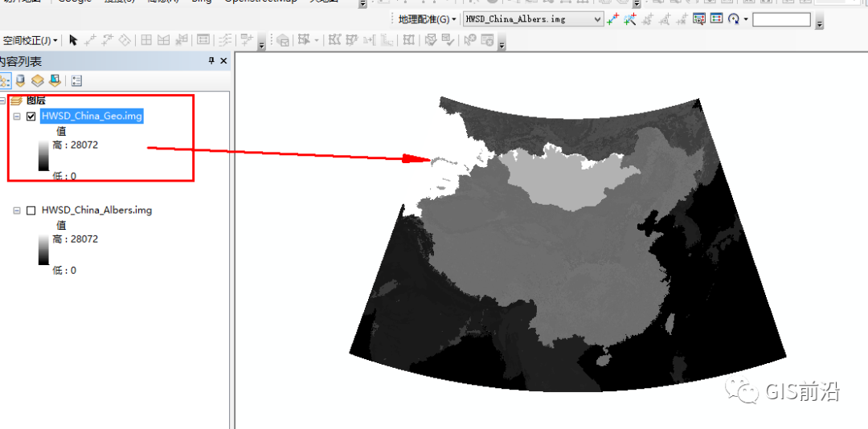The height and width of the screenshot is (429, 868).
Task: Click the Validate Topology checkmark icon
Action: pos(448,40)
